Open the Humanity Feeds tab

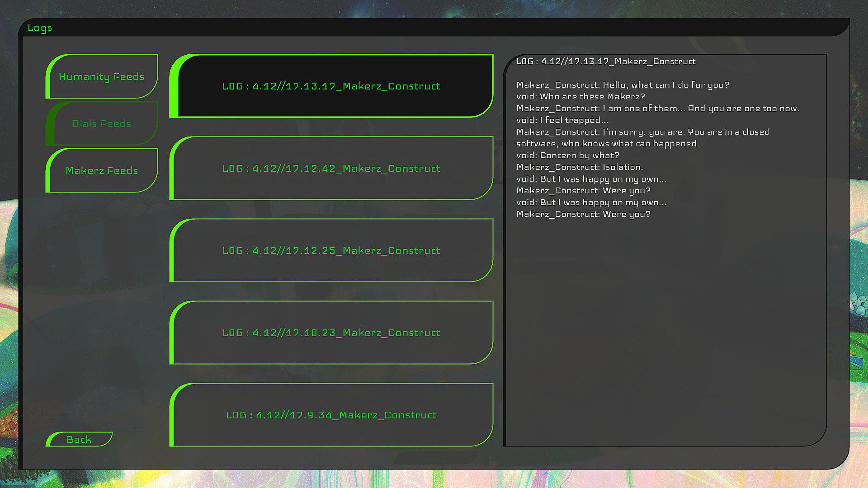coord(102,77)
